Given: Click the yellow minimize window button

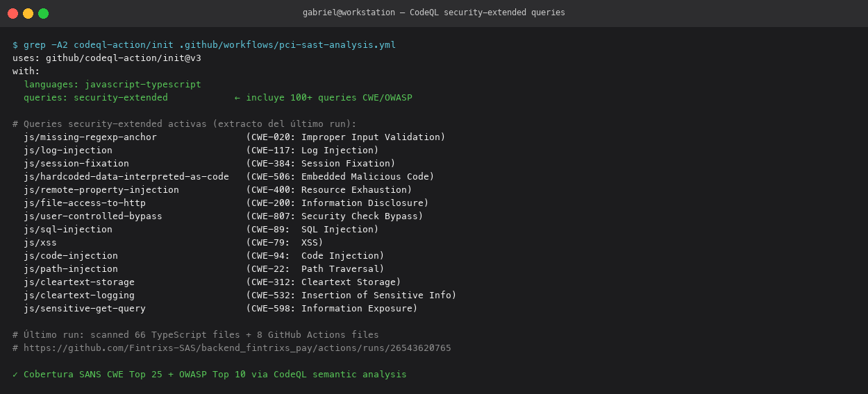Looking at the screenshot, I should [28, 13].
